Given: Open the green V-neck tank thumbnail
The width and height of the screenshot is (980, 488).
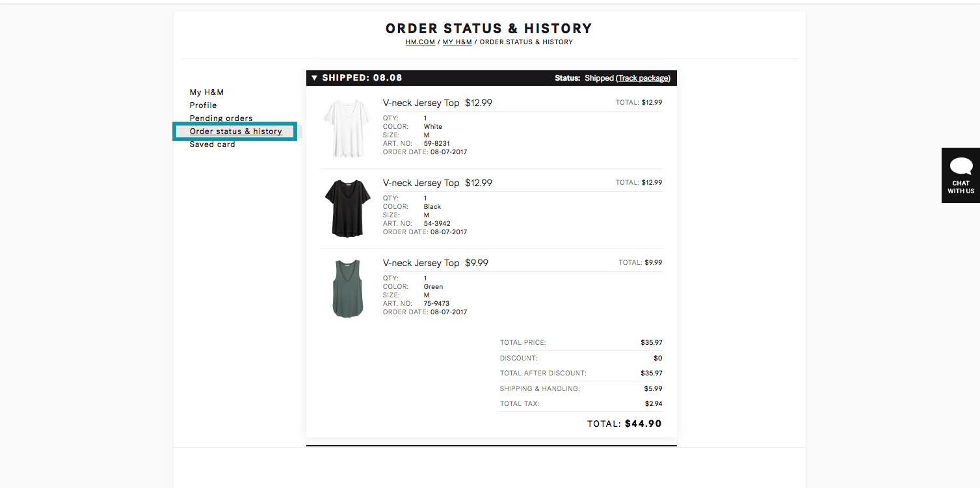Looking at the screenshot, I should point(347,288).
